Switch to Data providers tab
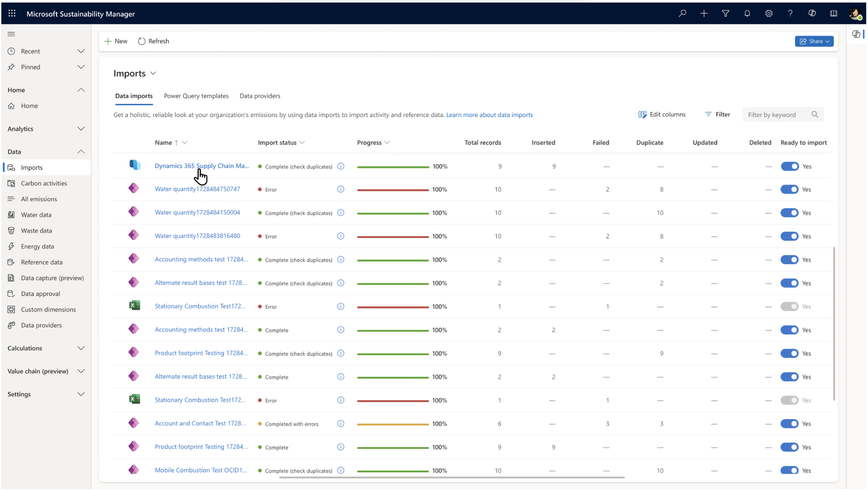This screenshot has height=492, width=868. tap(260, 96)
